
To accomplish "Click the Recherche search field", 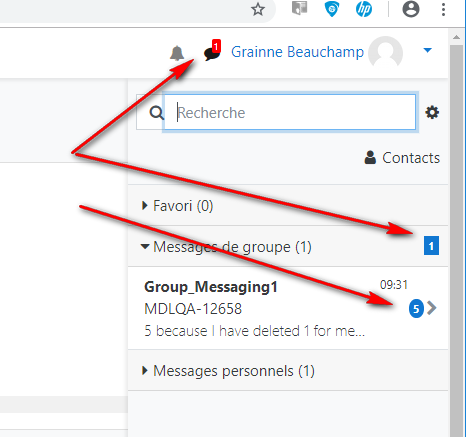I will 290,112.
